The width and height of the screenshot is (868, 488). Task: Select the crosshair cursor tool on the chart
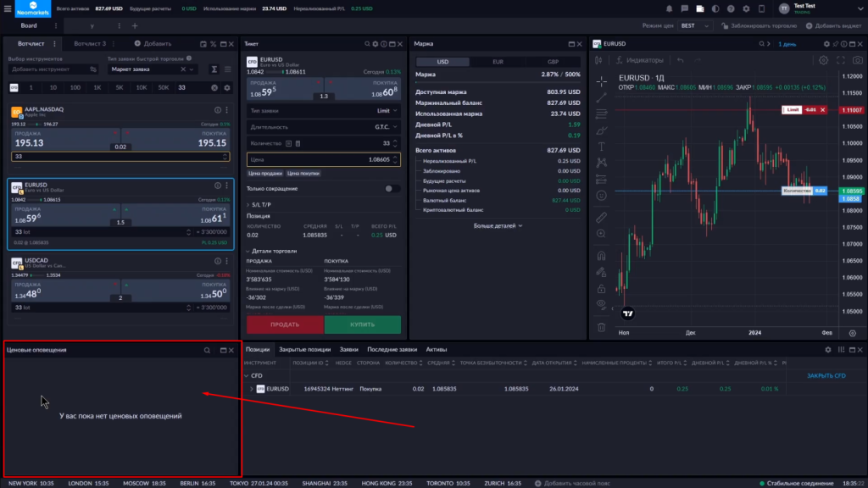point(602,81)
